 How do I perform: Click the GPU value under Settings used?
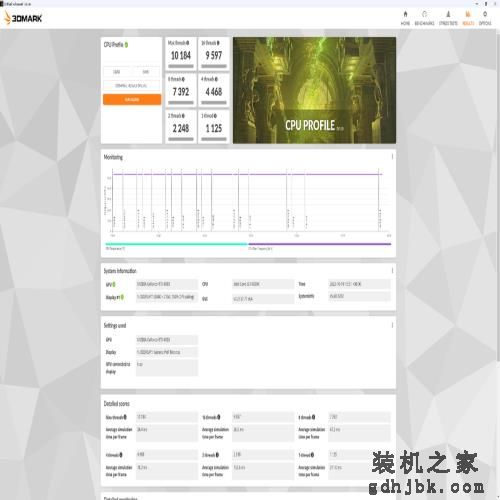167,340
